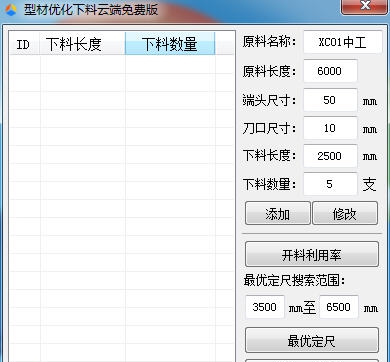Edit the search range minimum 3500 field
The image size is (390, 362).
tap(265, 307)
